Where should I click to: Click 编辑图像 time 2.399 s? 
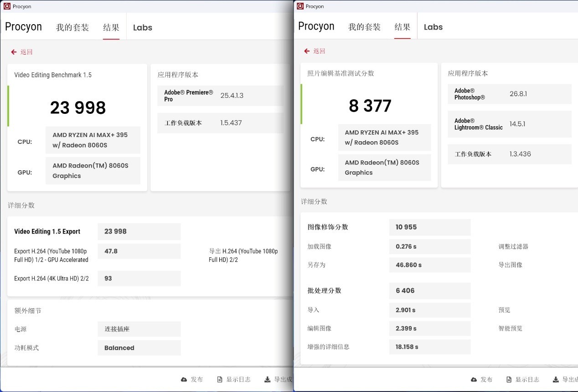pyautogui.click(x=429, y=328)
